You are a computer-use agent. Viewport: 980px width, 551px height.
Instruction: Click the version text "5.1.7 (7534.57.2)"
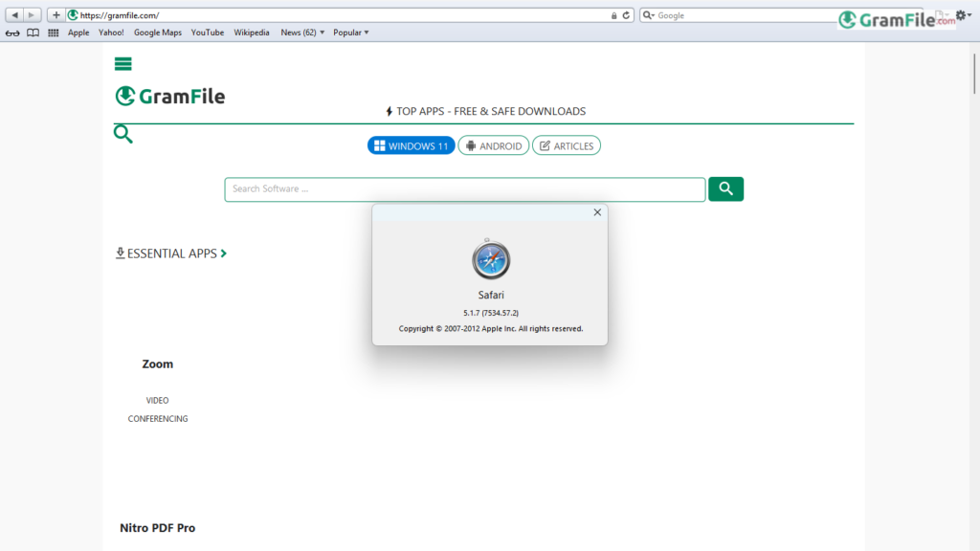point(491,313)
